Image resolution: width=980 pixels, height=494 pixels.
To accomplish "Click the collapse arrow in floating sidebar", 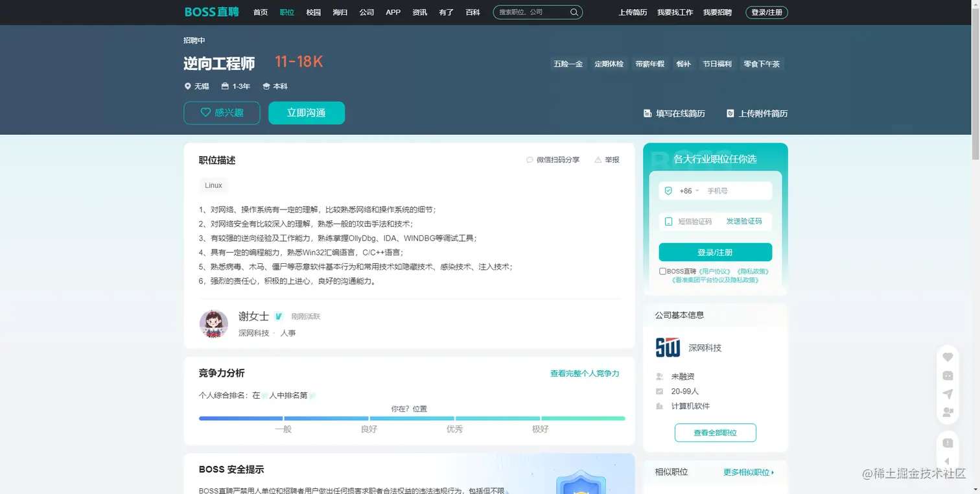I will (948, 462).
